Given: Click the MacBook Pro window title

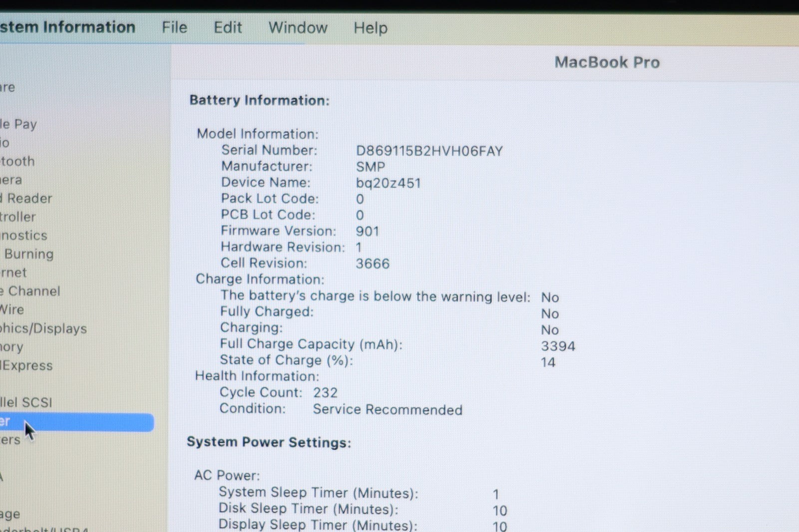Looking at the screenshot, I should point(607,62).
